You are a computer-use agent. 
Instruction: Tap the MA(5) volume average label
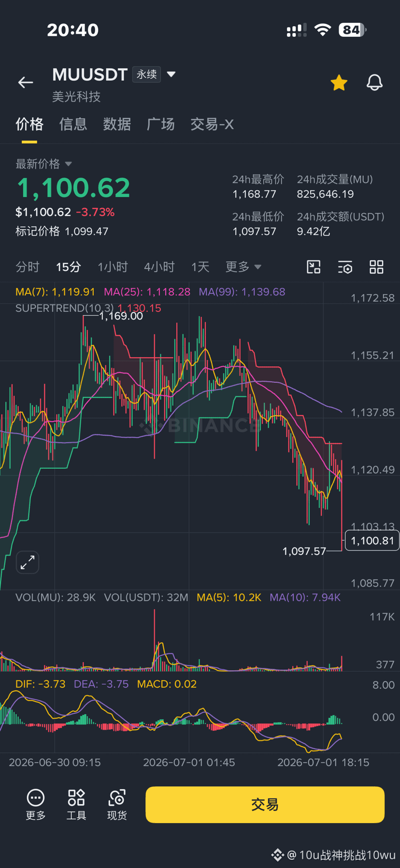[229, 597]
